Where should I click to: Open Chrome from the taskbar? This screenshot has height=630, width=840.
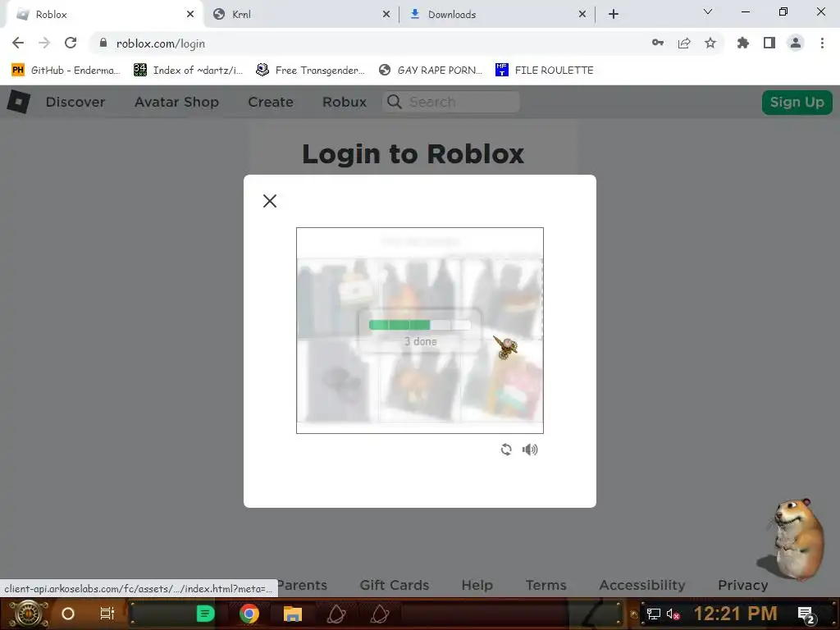click(x=249, y=614)
